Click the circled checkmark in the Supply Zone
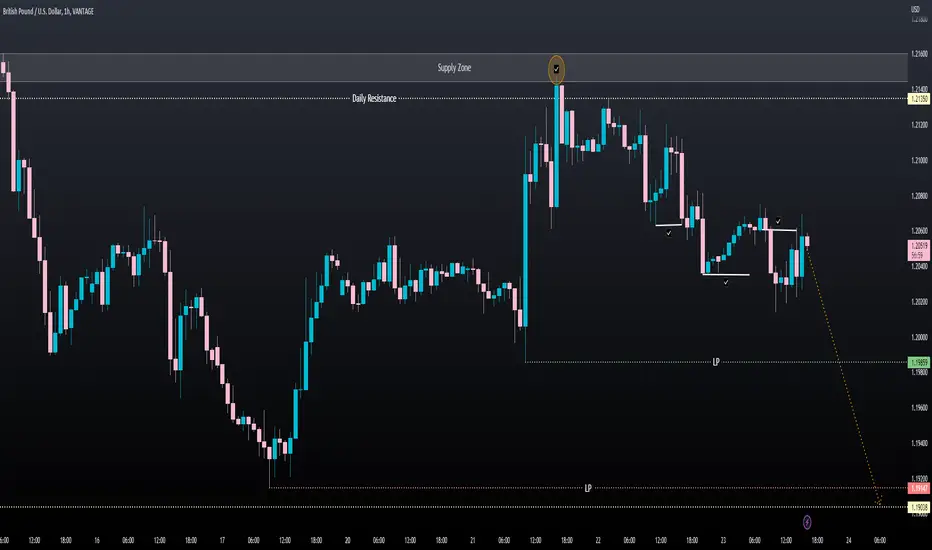This screenshot has width=932, height=550. (x=556, y=69)
